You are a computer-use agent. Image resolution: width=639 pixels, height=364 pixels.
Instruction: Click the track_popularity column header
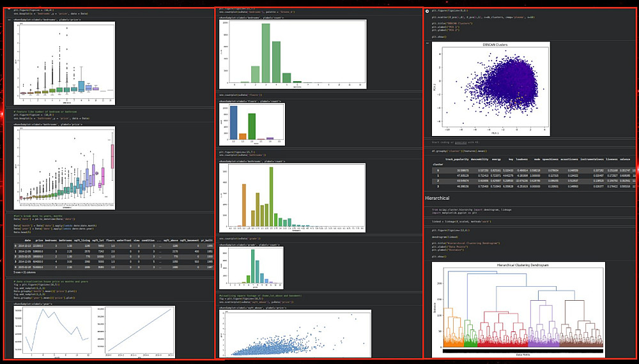click(457, 159)
